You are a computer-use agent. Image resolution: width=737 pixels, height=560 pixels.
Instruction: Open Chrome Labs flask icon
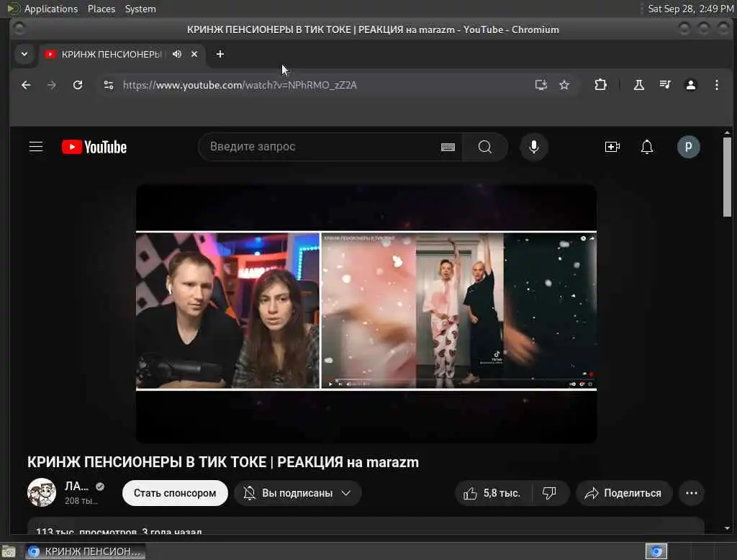[639, 85]
